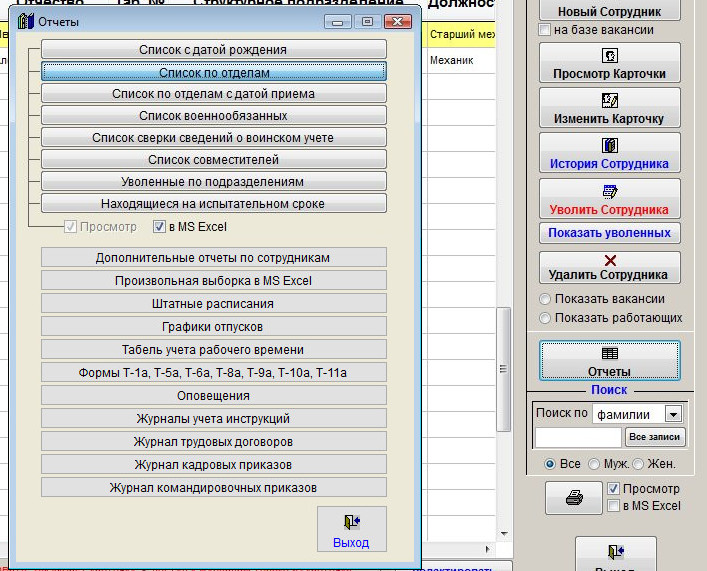This screenshot has width=707, height=571.
Task: Maximize the Отчеты dialog
Action: pos(367,21)
